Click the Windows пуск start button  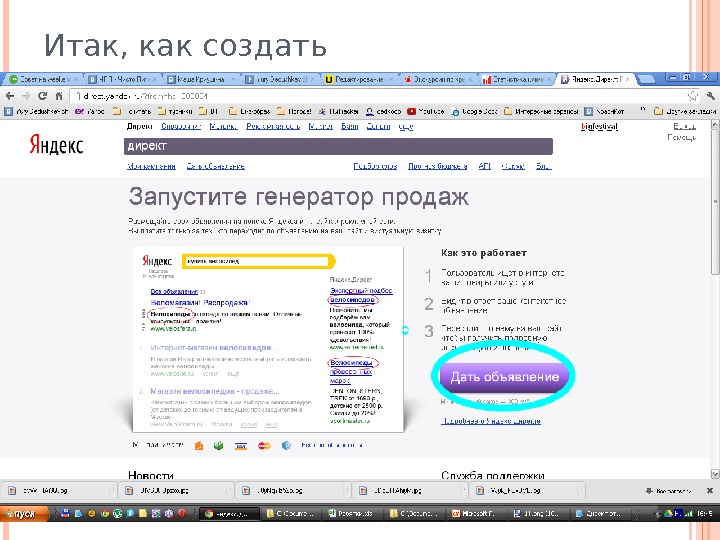tap(24, 514)
